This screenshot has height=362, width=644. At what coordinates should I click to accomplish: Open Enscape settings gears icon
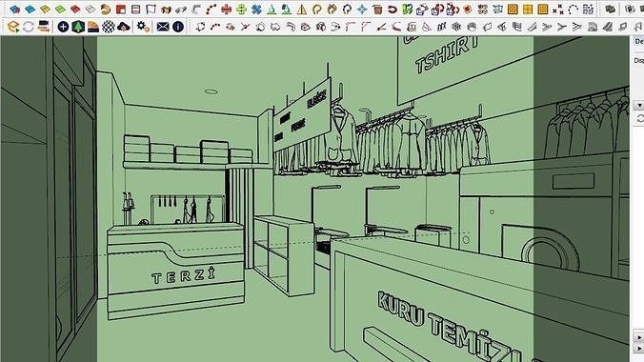point(143,27)
